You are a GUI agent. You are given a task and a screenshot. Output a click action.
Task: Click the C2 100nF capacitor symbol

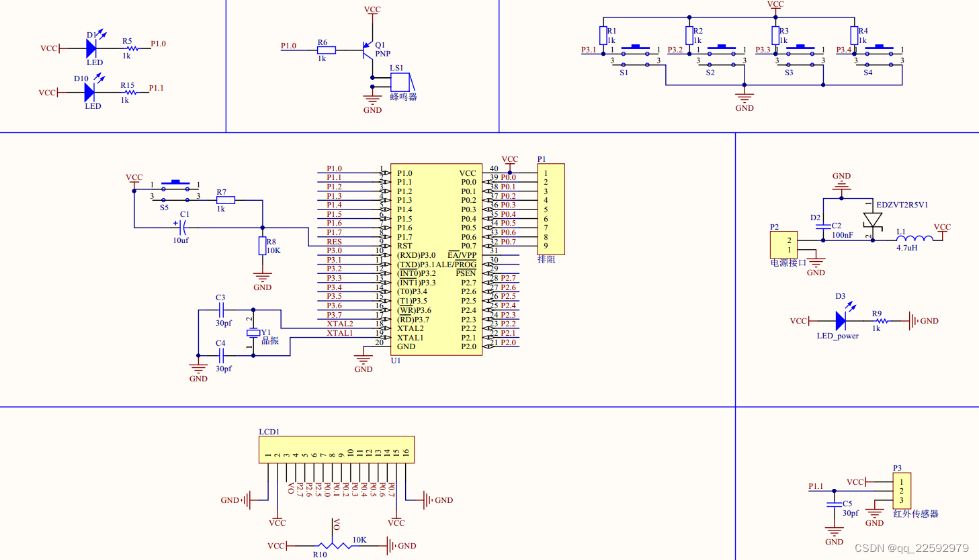(823, 228)
